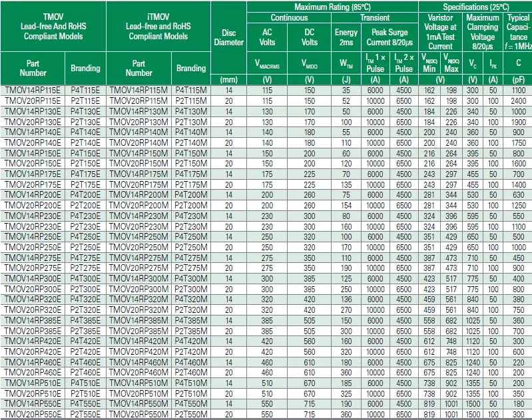The image size is (532, 420).
Task: Click the P2T460E branding cell
Action: click(85, 372)
